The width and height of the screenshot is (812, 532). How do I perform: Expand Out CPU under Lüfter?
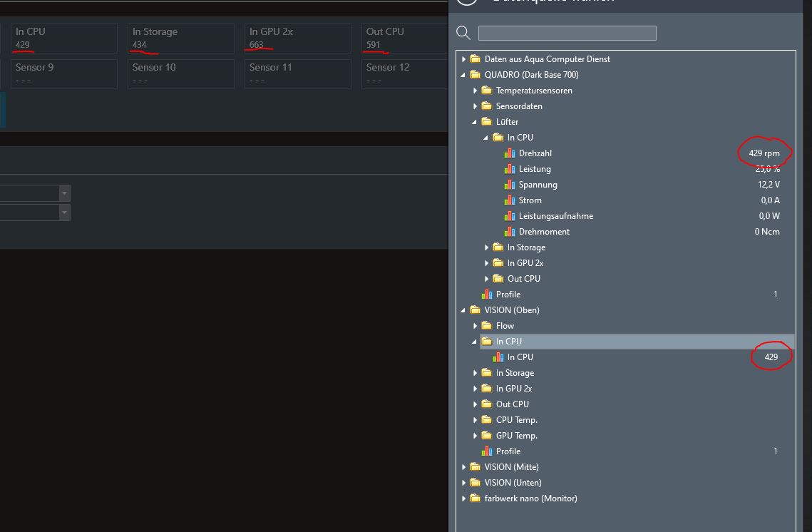pyautogui.click(x=486, y=279)
